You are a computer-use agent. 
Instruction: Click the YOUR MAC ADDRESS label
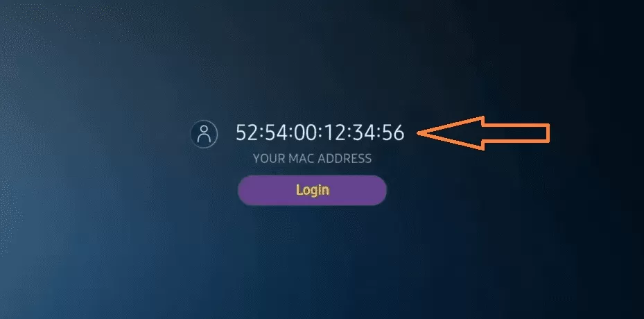click(312, 158)
